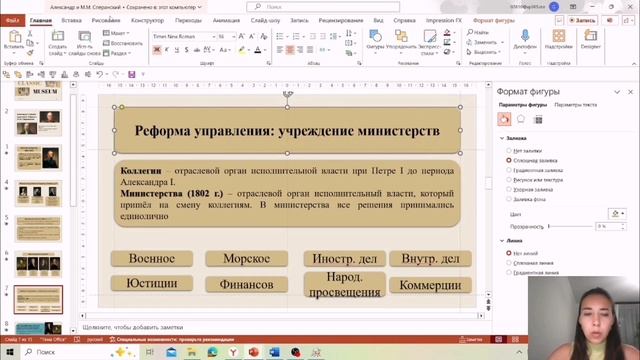Viewport: 640px width, 360px height.
Task: Click the Transparency (Прозрачность) slider
Action: [x=570, y=226]
